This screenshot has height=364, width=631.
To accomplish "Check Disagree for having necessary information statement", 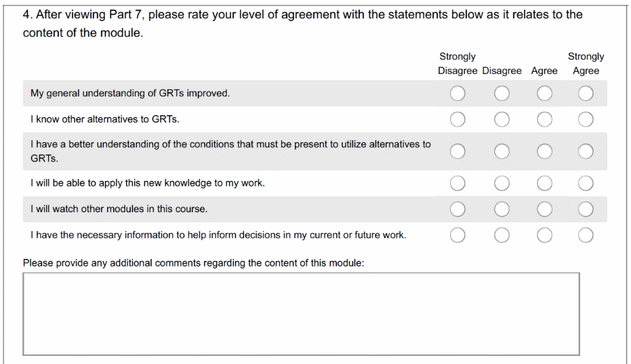I will (x=502, y=235).
